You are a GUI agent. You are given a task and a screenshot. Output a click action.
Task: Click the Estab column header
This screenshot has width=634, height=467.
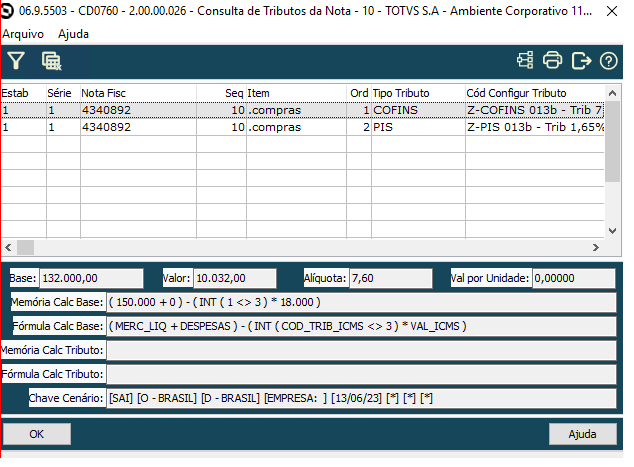(x=23, y=93)
